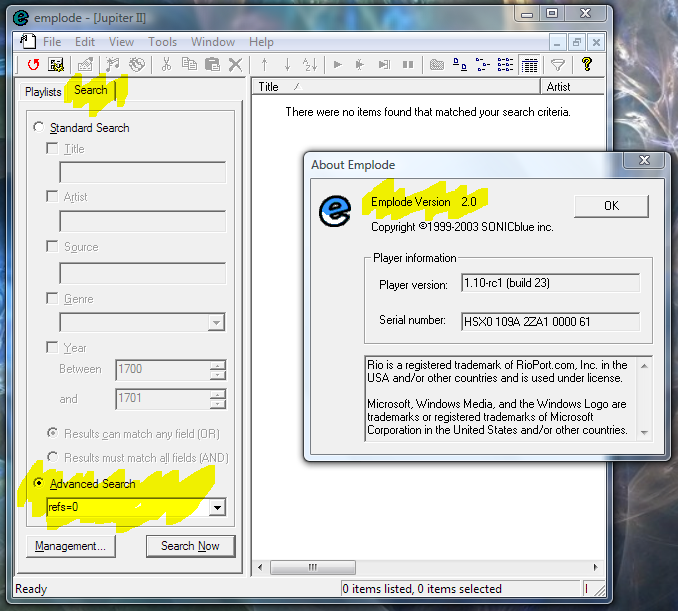Enable the Genre search checkbox
This screenshot has width=678, height=611.
(52, 298)
